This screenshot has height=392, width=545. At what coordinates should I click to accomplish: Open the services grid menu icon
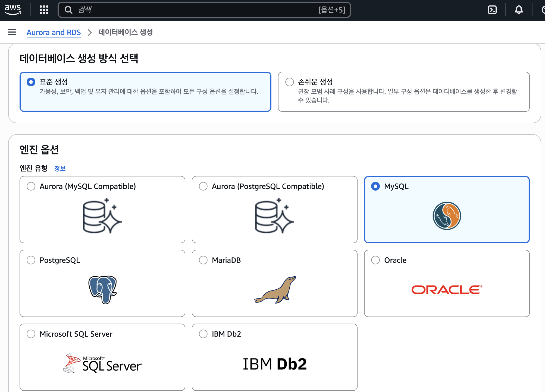(x=44, y=10)
